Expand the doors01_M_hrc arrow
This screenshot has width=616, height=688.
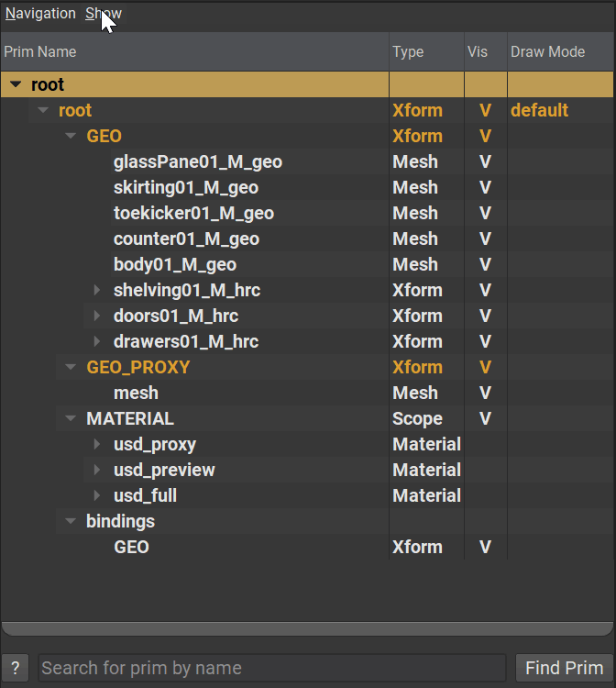pos(98,316)
